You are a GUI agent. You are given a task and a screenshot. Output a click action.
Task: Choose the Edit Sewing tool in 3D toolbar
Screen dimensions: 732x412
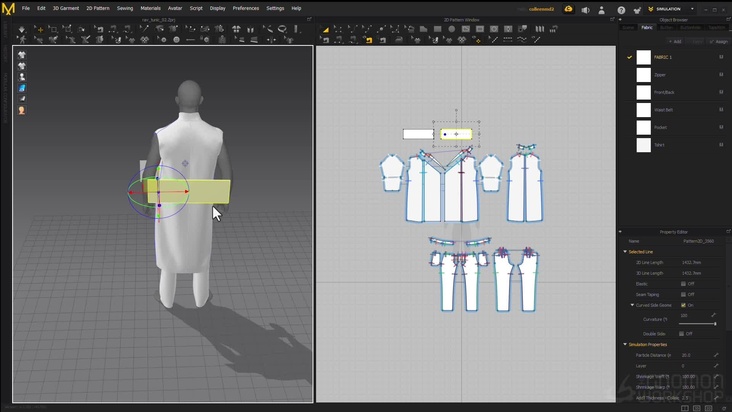click(x=100, y=29)
